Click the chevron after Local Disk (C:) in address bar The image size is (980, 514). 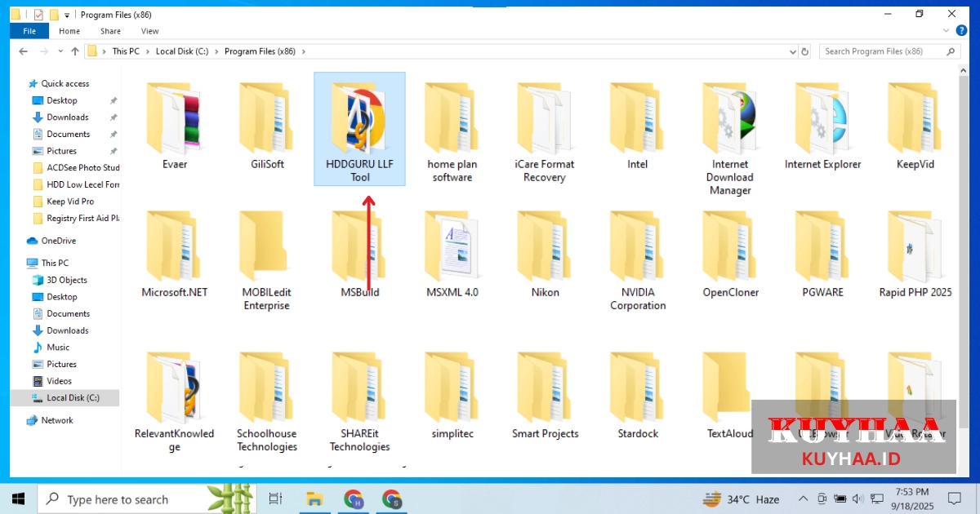point(216,51)
